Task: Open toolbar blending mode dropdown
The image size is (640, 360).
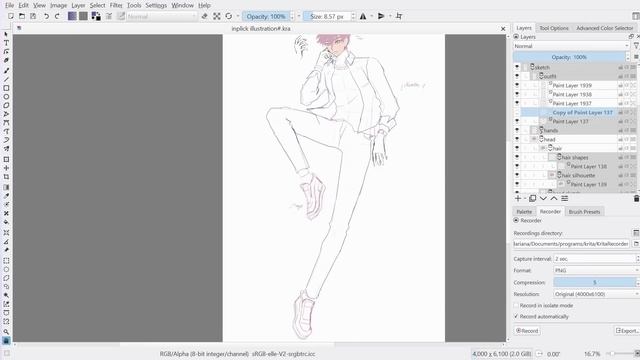Action: point(161,16)
